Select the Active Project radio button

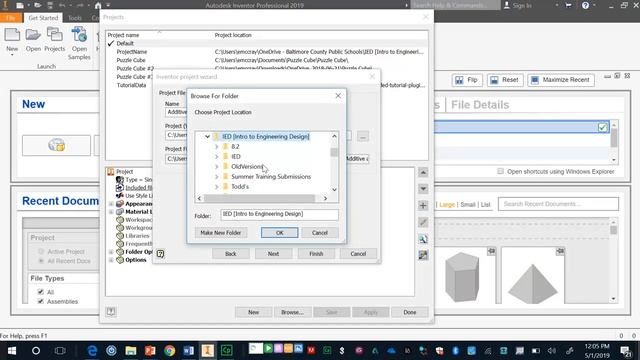click(41, 251)
